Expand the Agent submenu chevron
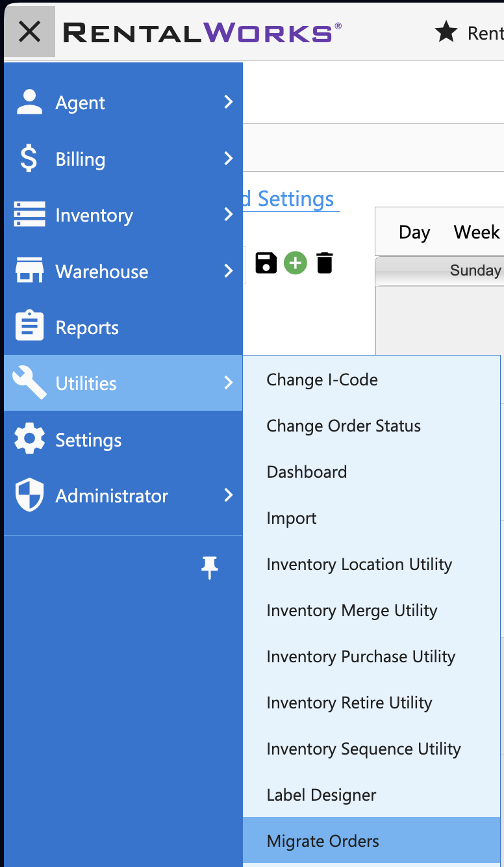 [228, 102]
